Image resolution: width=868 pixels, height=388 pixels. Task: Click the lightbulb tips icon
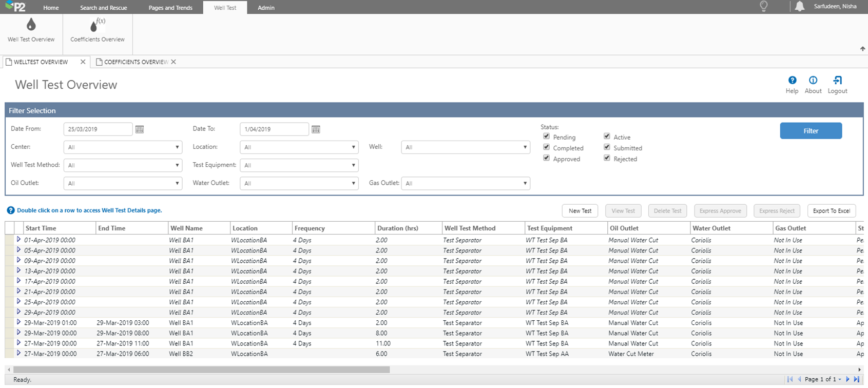(x=763, y=7)
